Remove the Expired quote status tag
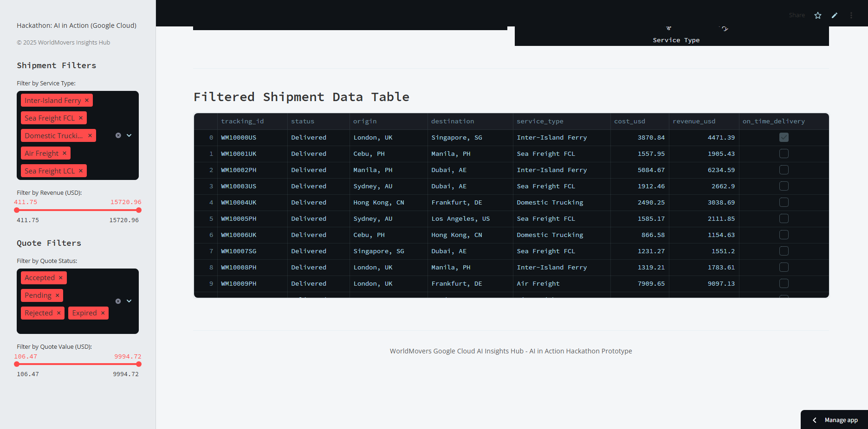The height and width of the screenshot is (429, 868). tap(103, 313)
